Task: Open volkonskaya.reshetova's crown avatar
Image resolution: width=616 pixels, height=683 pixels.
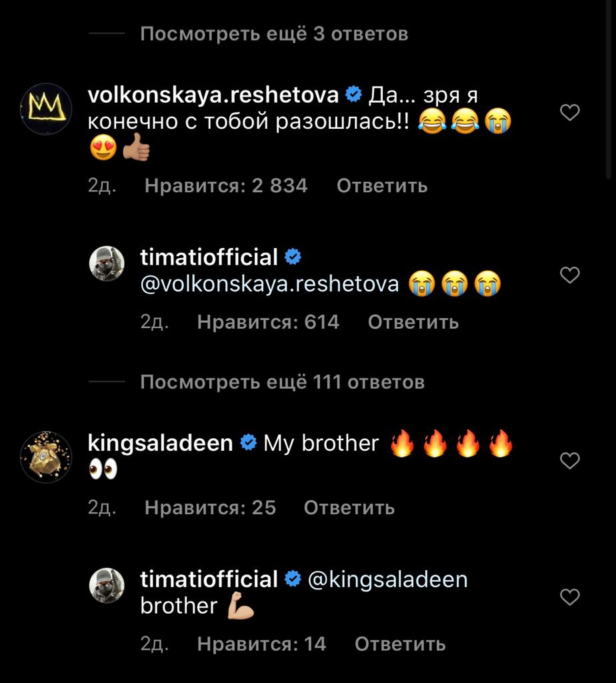Action: [45, 109]
